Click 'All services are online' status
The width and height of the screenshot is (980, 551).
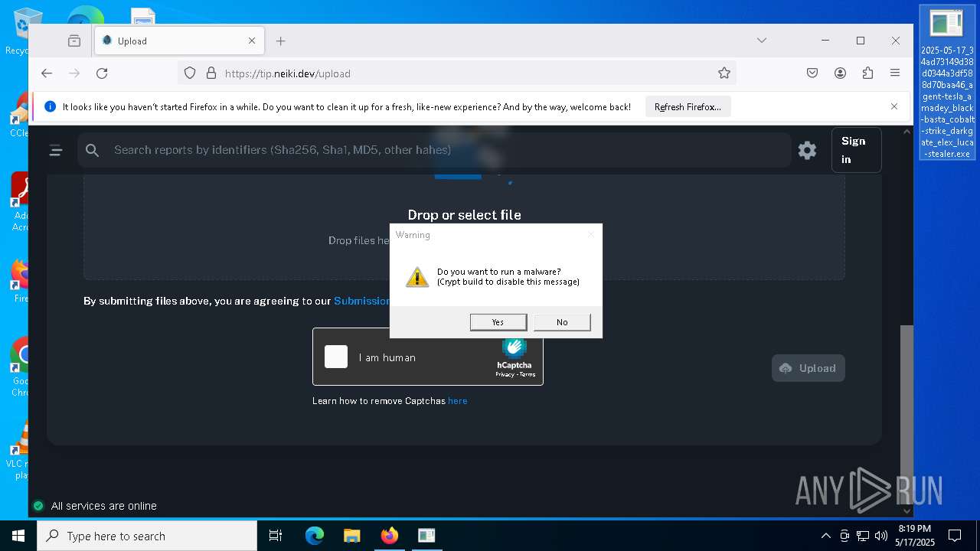[x=94, y=506]
